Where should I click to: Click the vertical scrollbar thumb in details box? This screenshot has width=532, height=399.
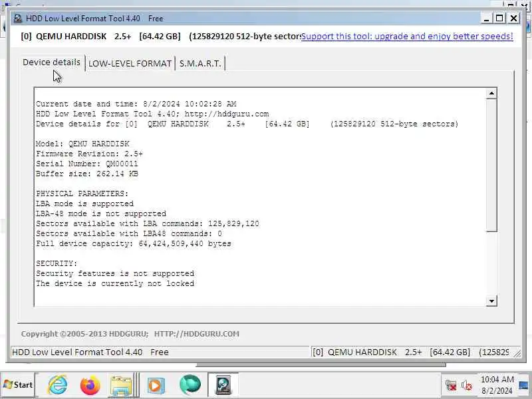click(x=491, y=166)
